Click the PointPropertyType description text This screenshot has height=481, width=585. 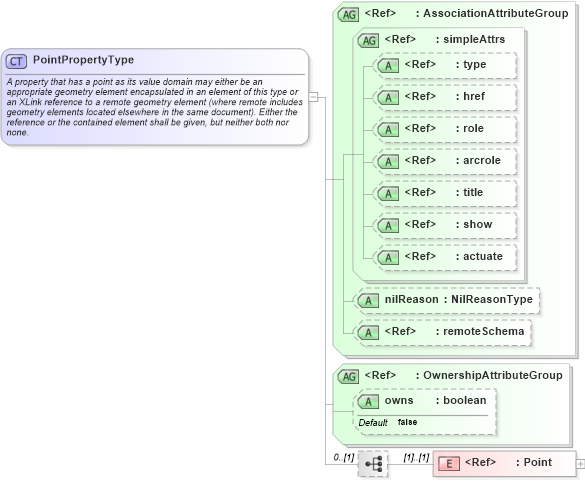(154, 107)
